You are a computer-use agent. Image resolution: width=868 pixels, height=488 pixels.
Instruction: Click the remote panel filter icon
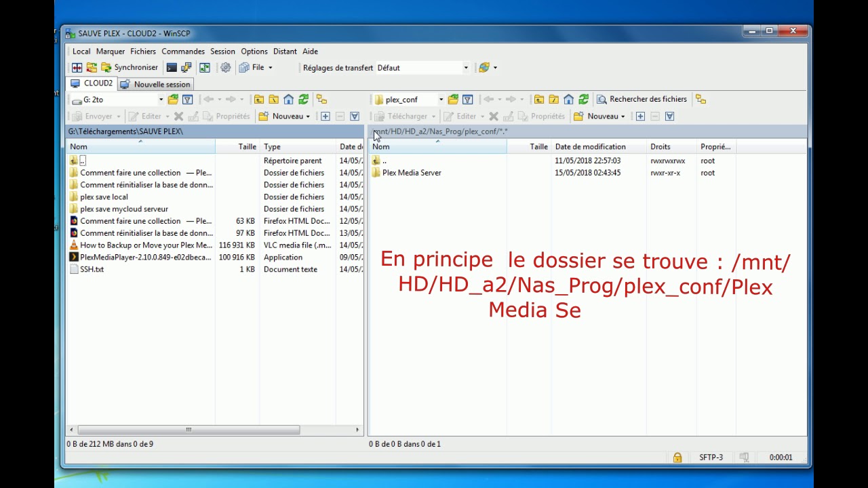[467, 100]
